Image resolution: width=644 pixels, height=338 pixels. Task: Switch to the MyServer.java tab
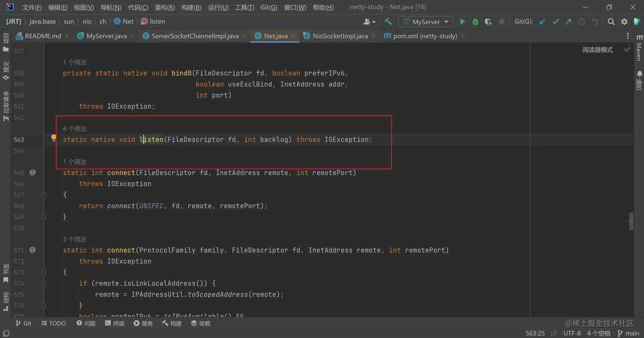[x=106, y=36]
